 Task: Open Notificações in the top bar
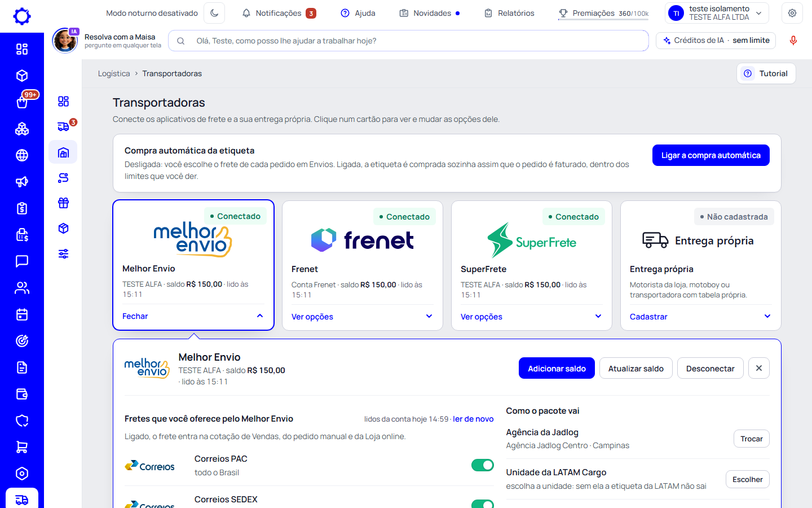(x=279, y=13)
